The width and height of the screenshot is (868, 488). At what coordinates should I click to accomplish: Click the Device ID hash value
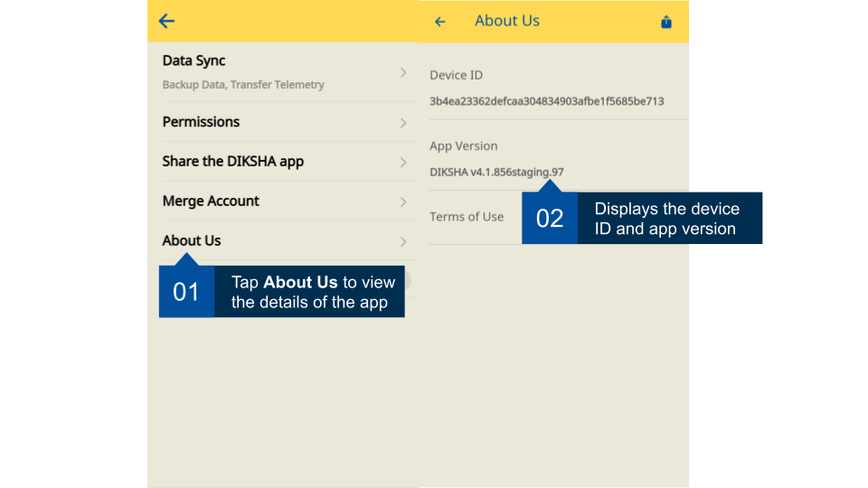546,101
